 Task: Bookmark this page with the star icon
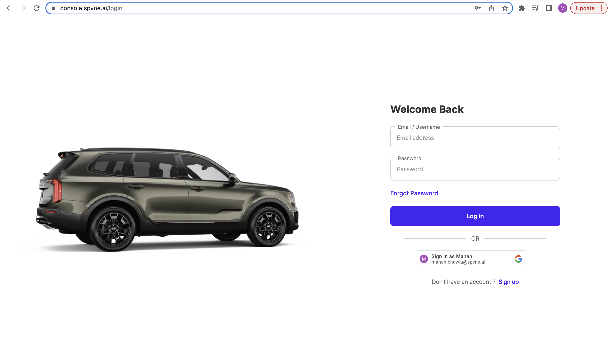tap(505, 8)
